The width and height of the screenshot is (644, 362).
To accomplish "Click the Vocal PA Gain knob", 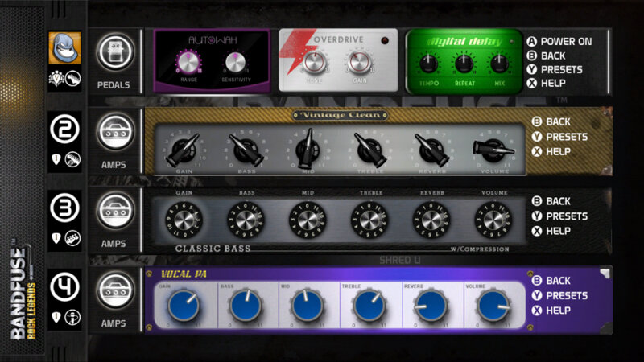I will click(184, 306).
